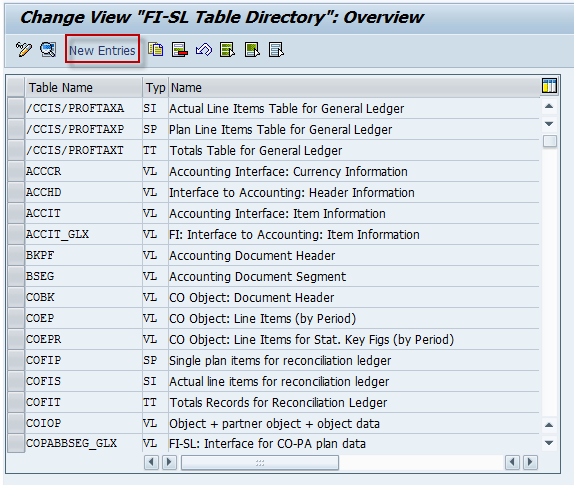
Task: Open table column configuration icon
Action: 549,86
